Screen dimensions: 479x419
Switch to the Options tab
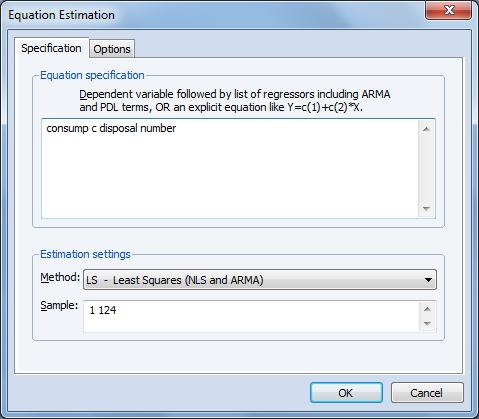[x=112, y=49]
